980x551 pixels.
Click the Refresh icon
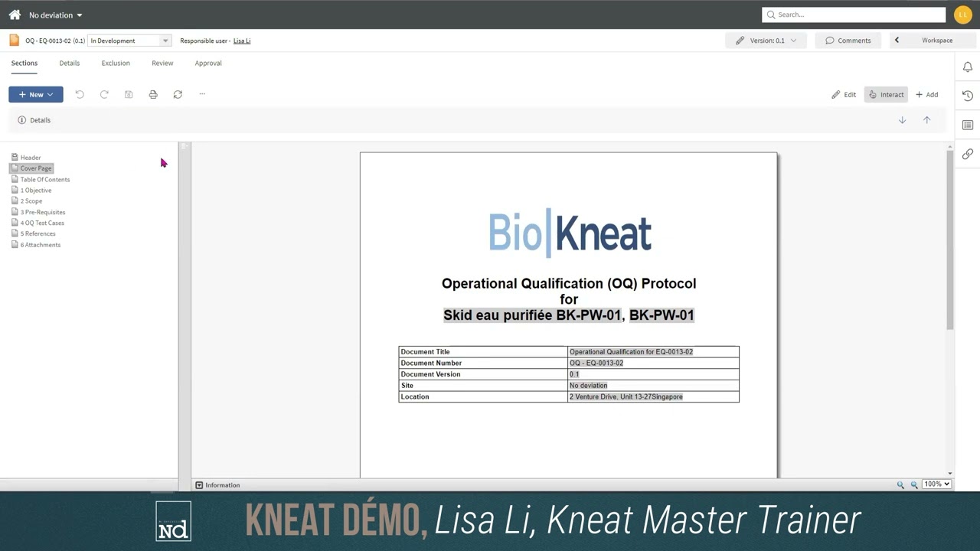click(178, 94)
